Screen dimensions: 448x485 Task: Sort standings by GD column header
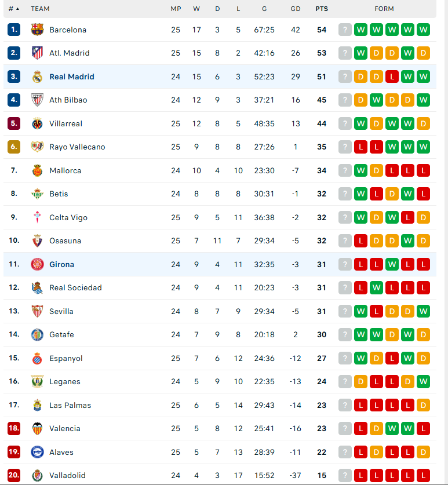click(296, 9)
